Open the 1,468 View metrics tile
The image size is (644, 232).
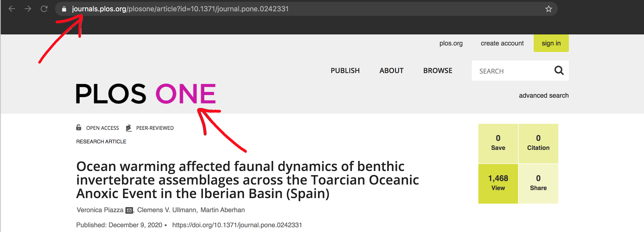coord(498,184)
